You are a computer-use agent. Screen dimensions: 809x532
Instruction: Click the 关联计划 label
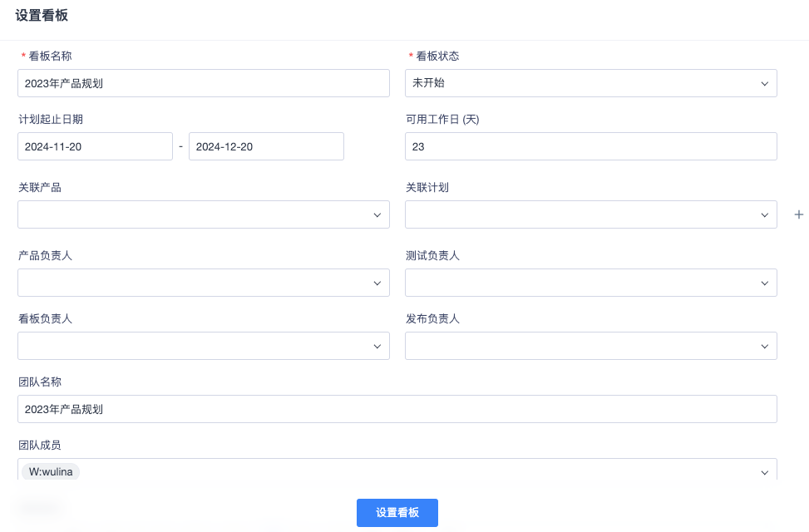[x=427, y=187]
